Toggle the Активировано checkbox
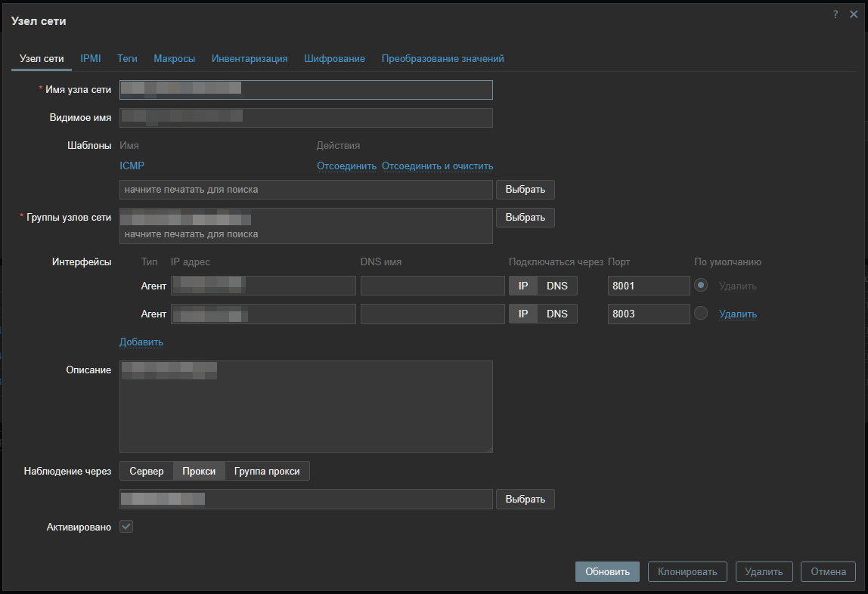Image resolution: width=868 pixels, height=594 pixels. pyautogui.click(x=126, y=527)
